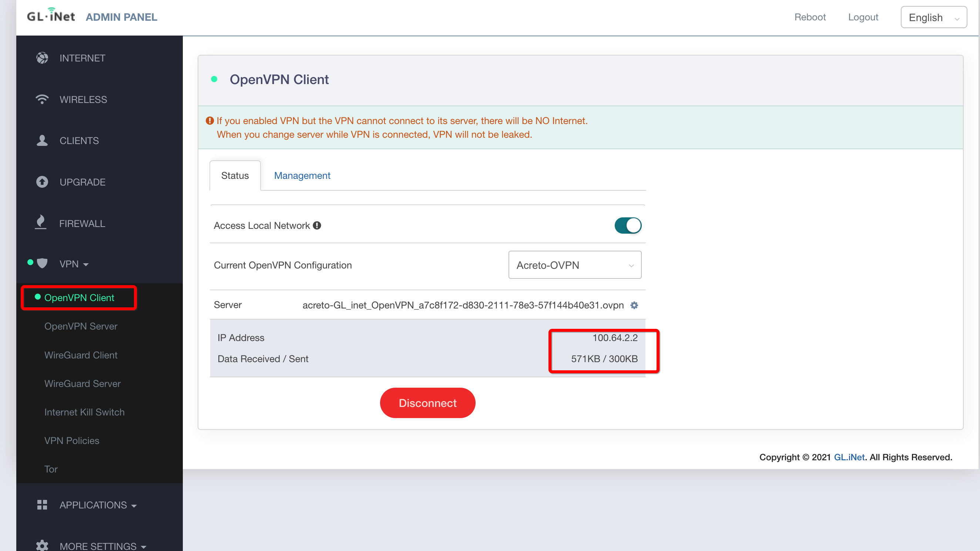Open the Clients menu item

click(x=79, y=140)
